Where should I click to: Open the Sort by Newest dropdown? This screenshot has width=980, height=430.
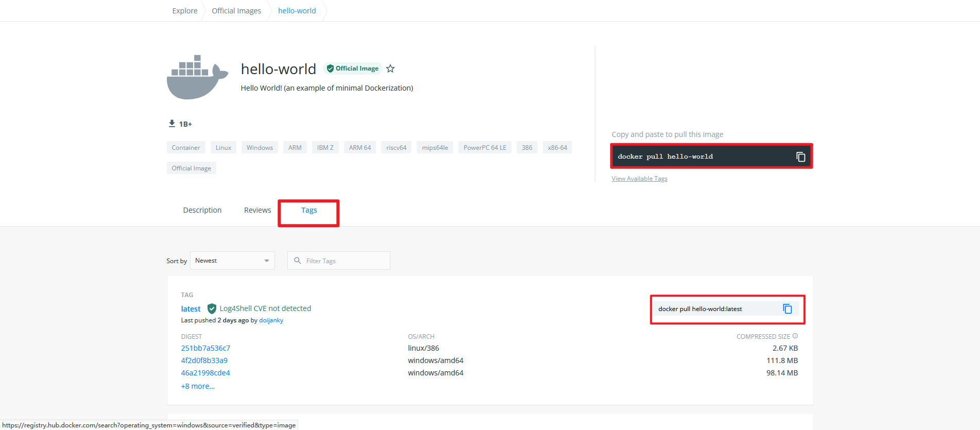(232, 261)
